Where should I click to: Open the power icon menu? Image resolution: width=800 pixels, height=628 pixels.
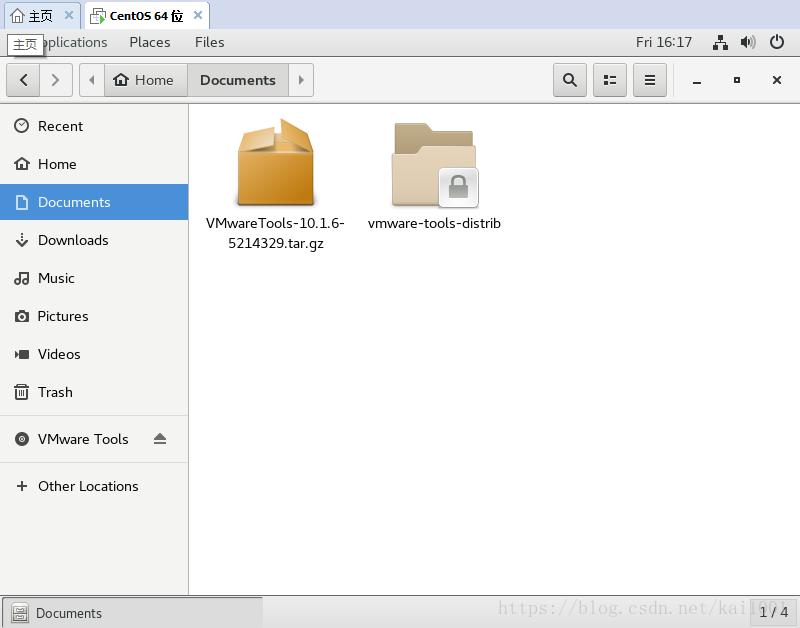tap(777, 42)
